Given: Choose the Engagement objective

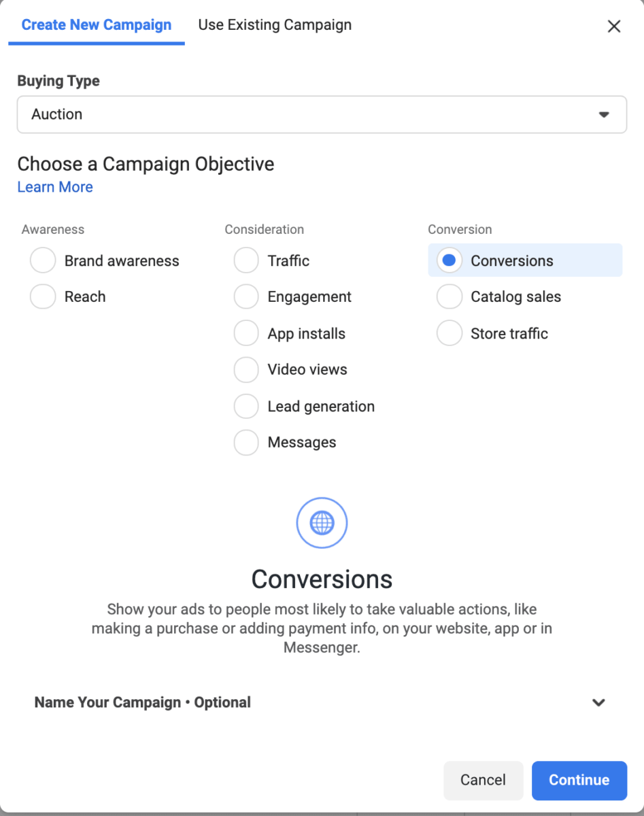Looking at the screenshot, I should point(246,296).
